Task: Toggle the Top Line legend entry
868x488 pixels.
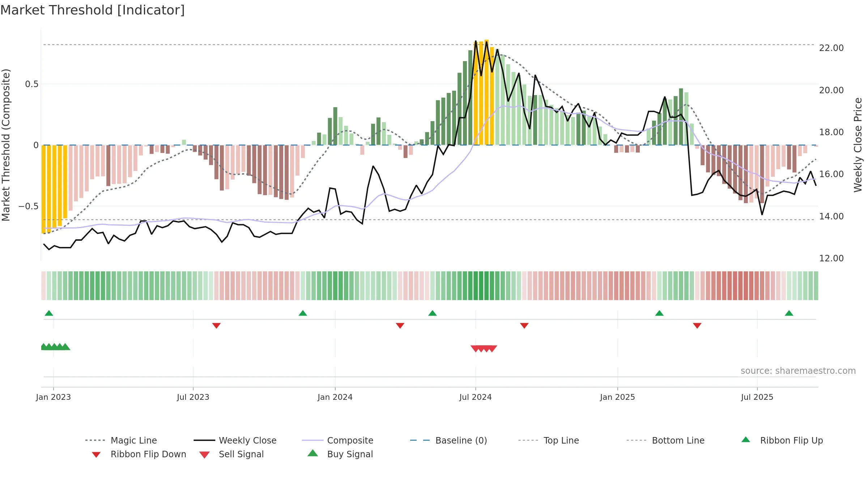Action: pos(548,440)
